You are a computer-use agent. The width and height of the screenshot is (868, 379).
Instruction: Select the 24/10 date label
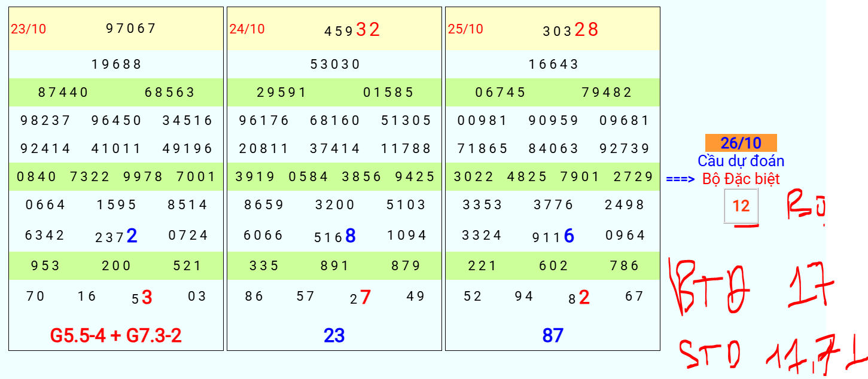247,29
